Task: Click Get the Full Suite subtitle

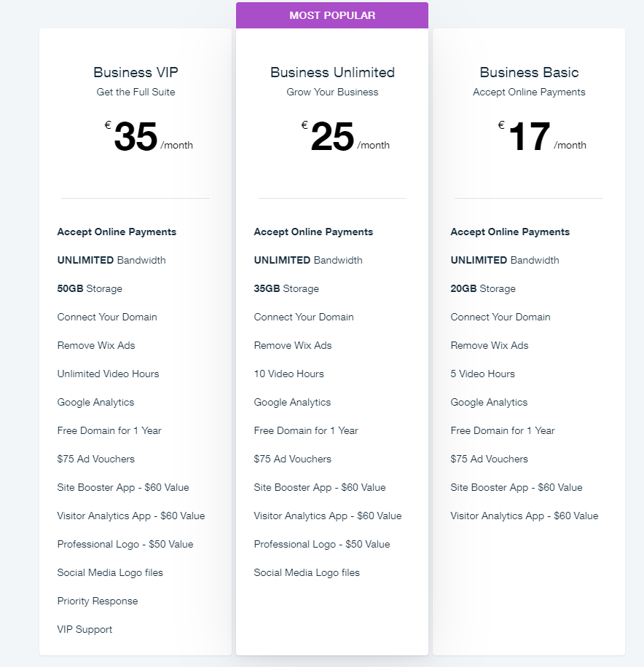Action: [x=136, y=92]
